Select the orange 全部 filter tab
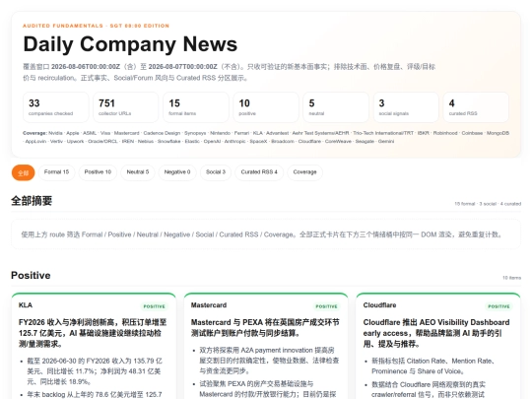This screenshot has width=532, height=399. [23, 172]
